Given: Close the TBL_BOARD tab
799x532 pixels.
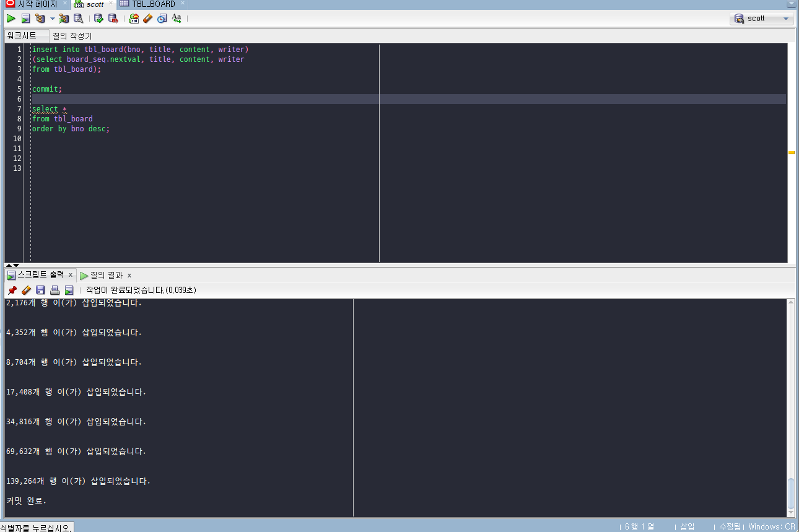Looking at the screenshot, I should (x=183, y=3).
